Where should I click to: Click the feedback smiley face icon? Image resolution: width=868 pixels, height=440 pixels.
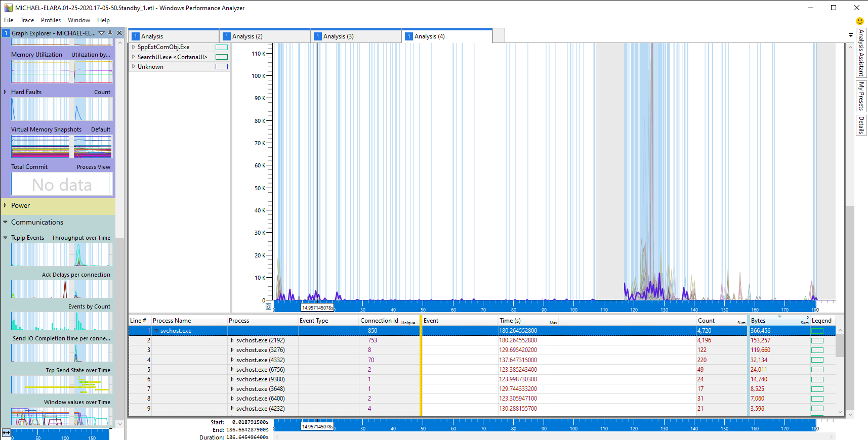859,21
